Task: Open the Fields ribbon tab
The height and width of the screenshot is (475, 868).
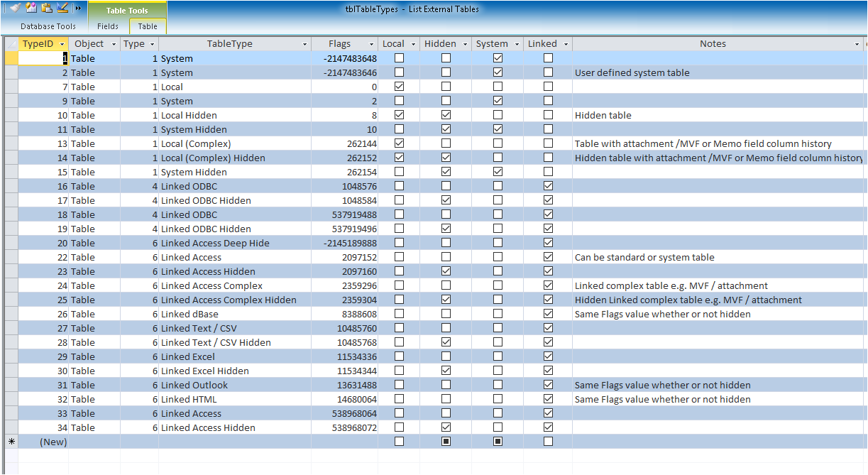Action: 108,26
